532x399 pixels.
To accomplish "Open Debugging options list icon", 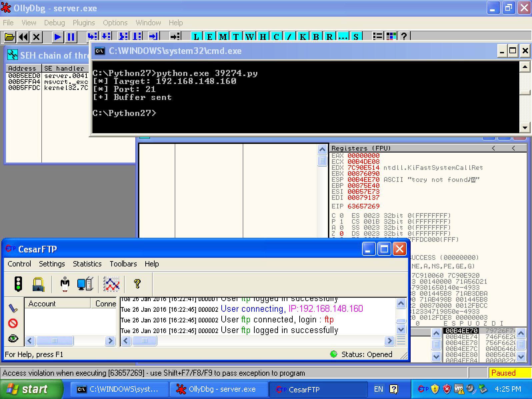I will point(378,36).
